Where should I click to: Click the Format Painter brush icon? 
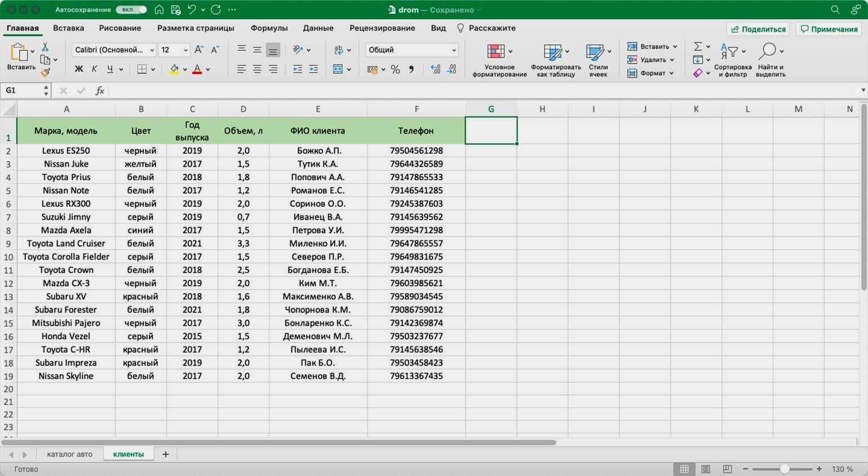click(x=46, y=72)
